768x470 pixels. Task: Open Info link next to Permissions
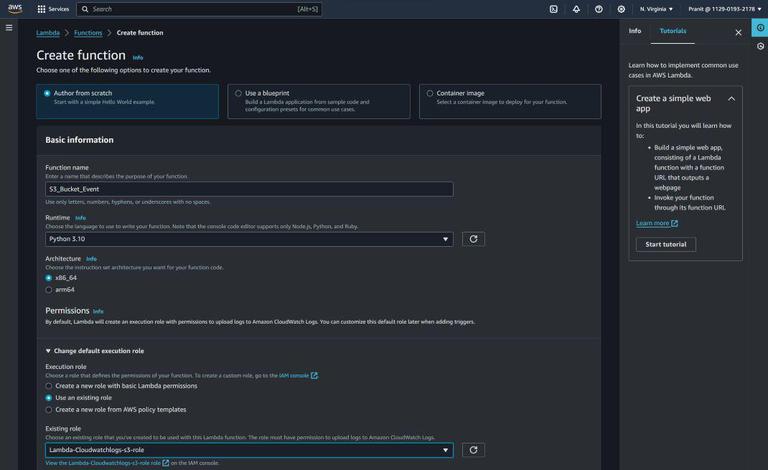(x=98, y=311)
